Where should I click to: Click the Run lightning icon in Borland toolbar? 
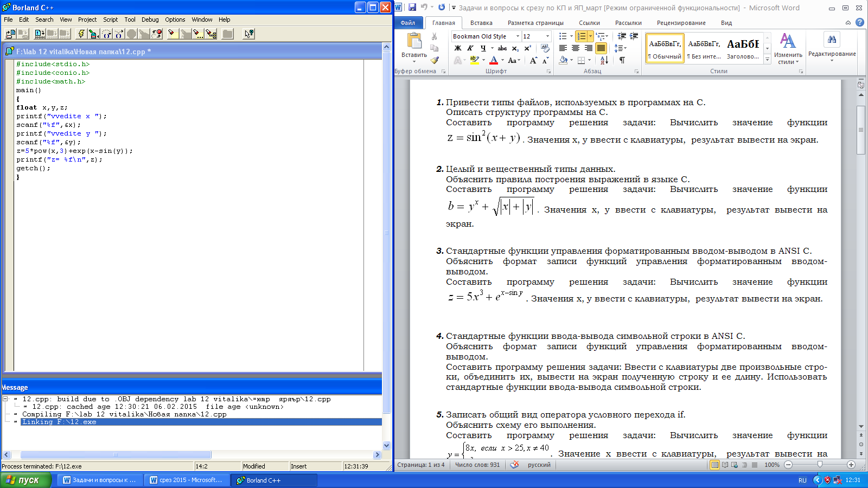point(81,34)
